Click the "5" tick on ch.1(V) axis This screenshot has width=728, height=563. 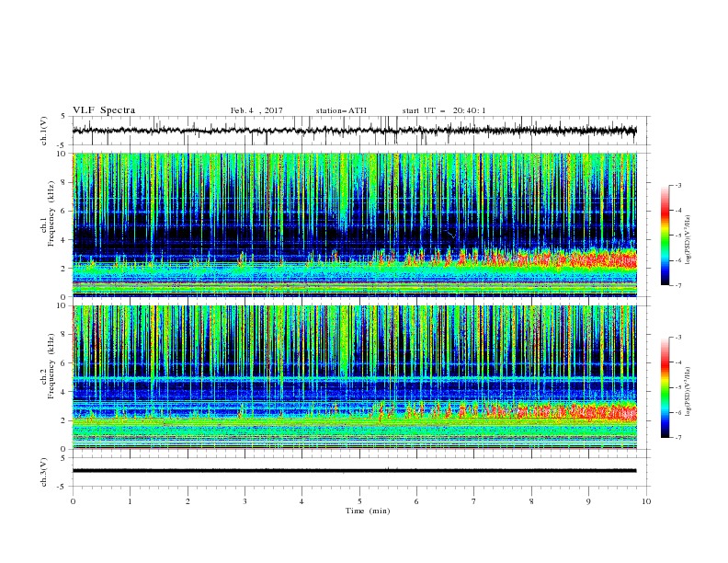(x=64, y=117)
